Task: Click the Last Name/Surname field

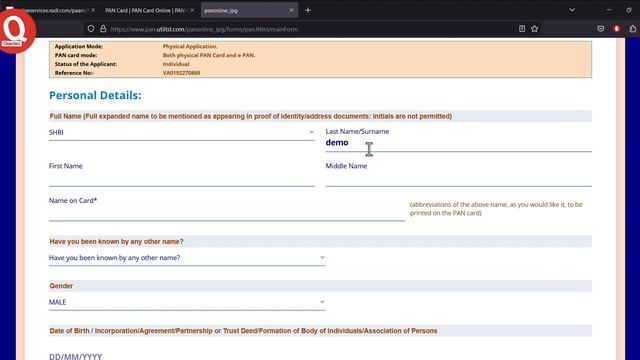Action: (x=458, y=143)
